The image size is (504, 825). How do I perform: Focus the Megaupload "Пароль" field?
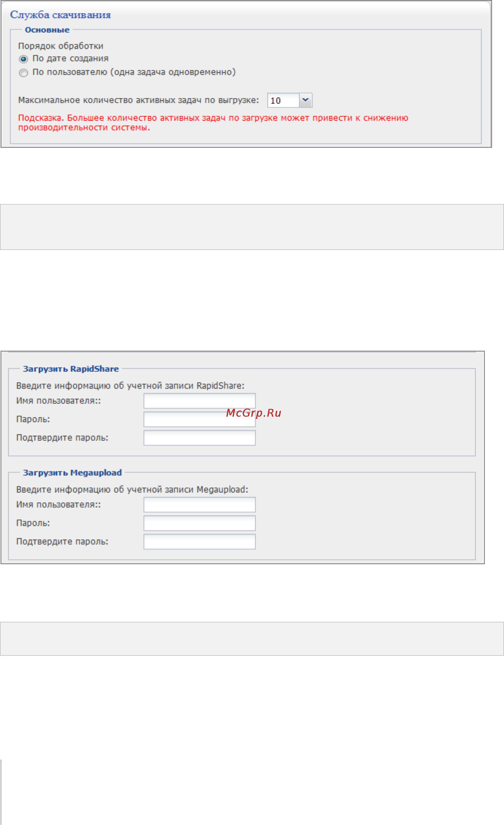[199, 523]
